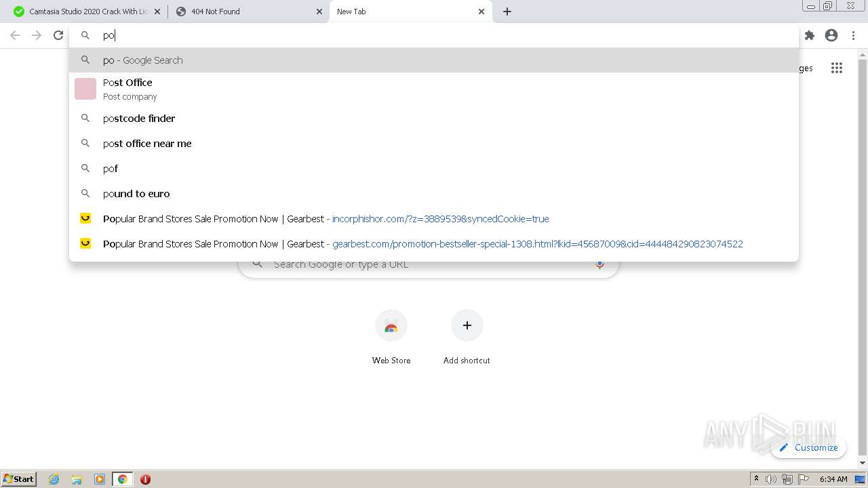Screen dimensions: 868x488
Task: Click the red Opera taskbar icon
Action: 145,479
